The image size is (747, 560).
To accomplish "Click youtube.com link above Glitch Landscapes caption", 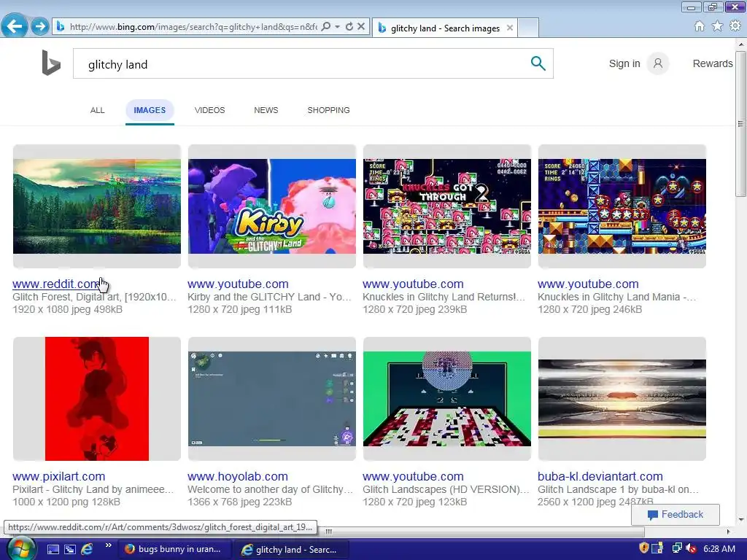I will tap(413, 476).
